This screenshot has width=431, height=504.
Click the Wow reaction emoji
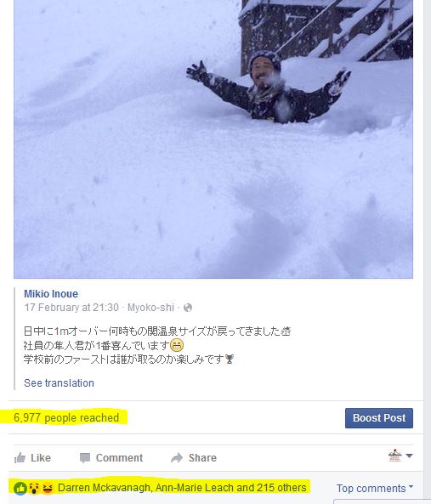tap(34, 488)
